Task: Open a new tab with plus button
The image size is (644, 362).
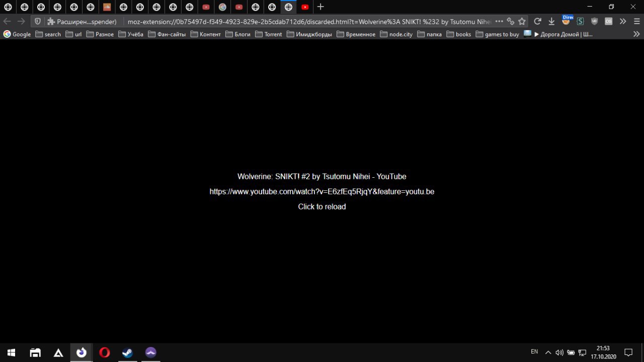Action: click(x=320, y=7)
